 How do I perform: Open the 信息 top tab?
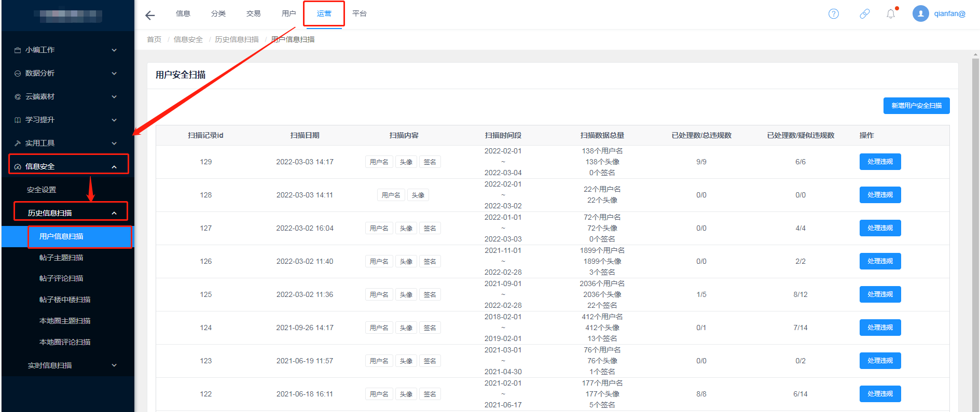click(183, 13)
